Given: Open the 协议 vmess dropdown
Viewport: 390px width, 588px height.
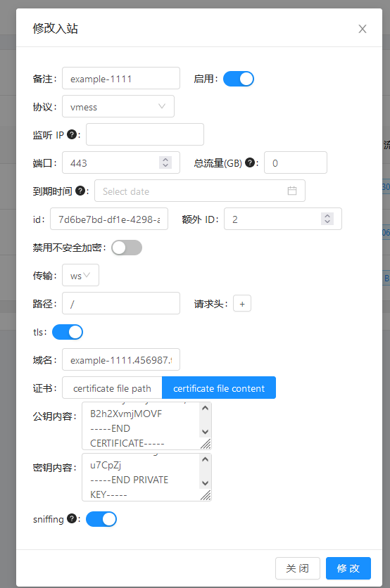Looking at the screenshot, I should [118, 106].
